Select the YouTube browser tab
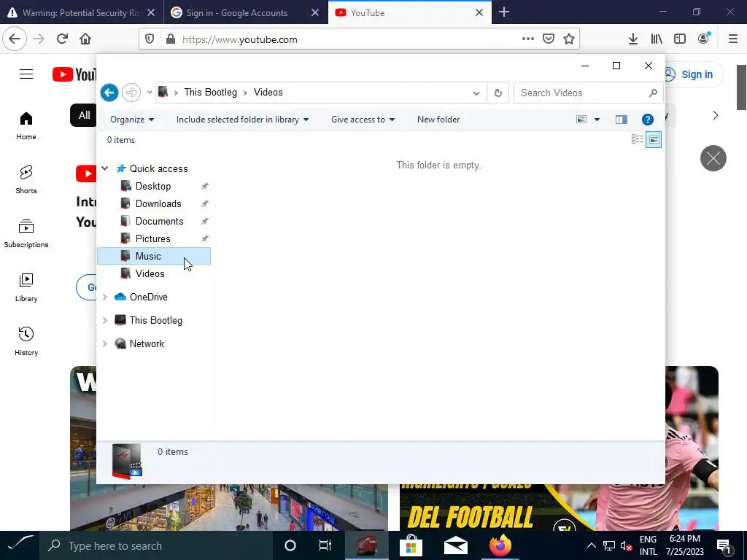747x560 pixels. click(x=410, y=12)
